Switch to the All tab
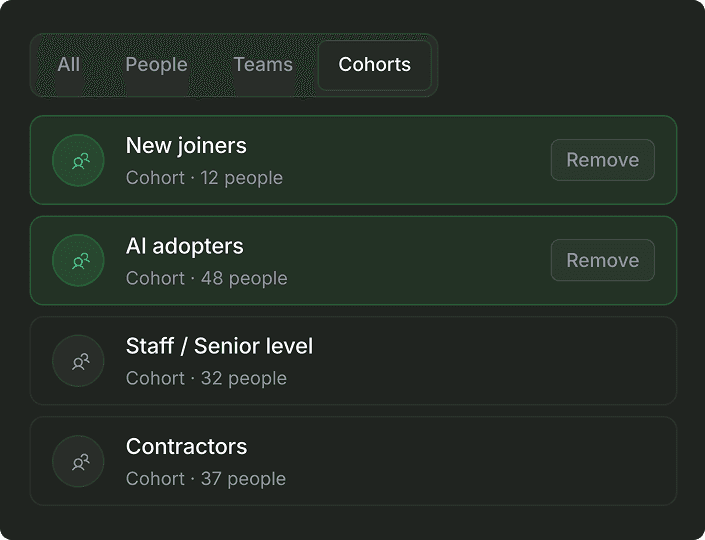Viewport: 705px width, 540px height. pyautogui.click(x=69, y=65)
